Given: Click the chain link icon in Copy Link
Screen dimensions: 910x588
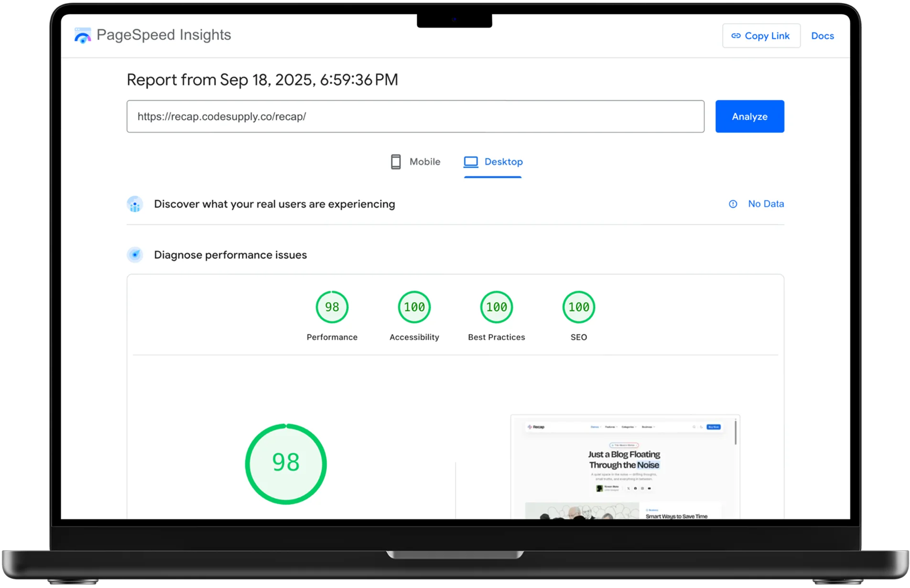Looking at the screenshot, I should pos(736,36).
